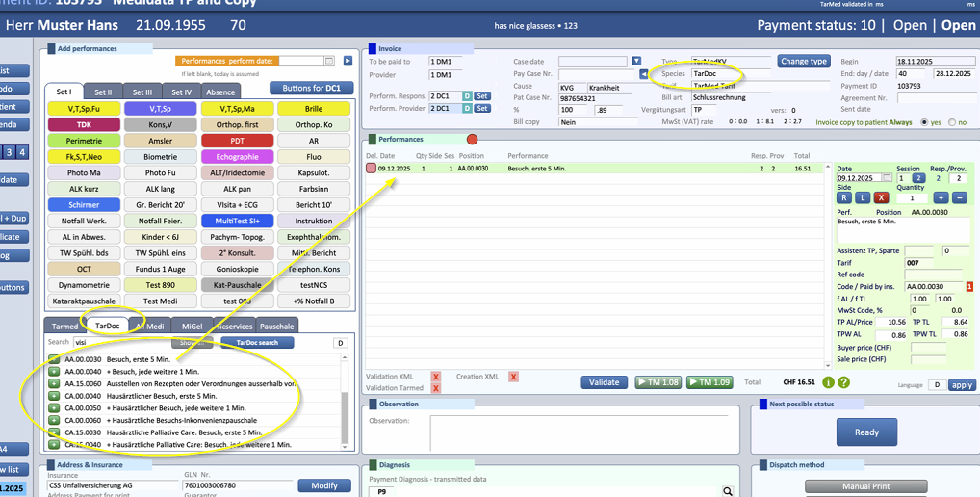Select session 2 button
Image resolution: width=980 pixels, height=497 pixels.
918,178
